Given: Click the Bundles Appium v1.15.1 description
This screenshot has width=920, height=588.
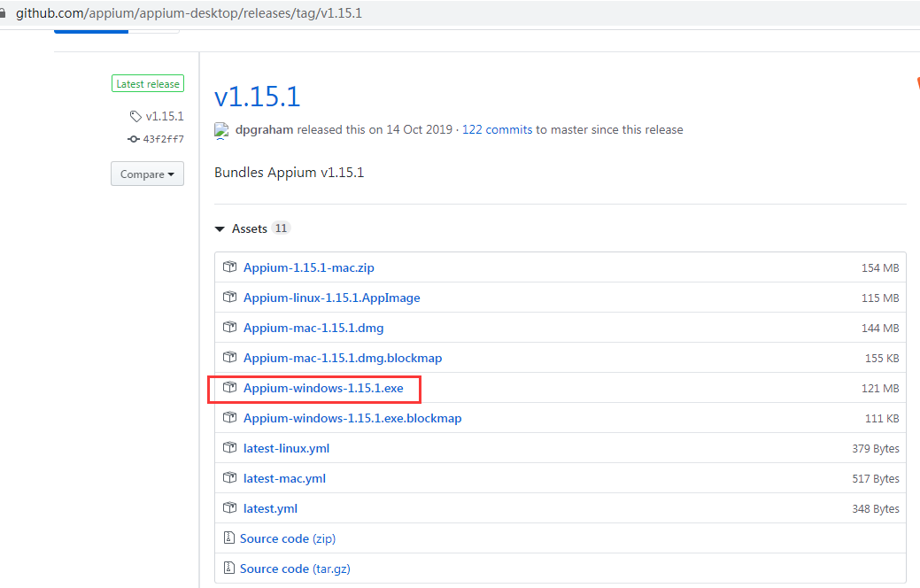Looking at the screenshot, I should pyautogui.click(x=290, y=173).
